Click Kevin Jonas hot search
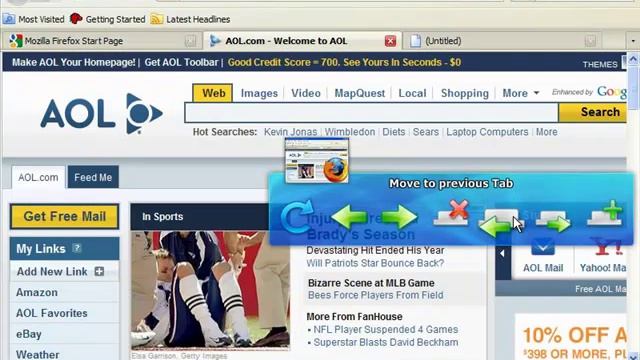Viewport: 640px width, 360px height. pos(290,132)
